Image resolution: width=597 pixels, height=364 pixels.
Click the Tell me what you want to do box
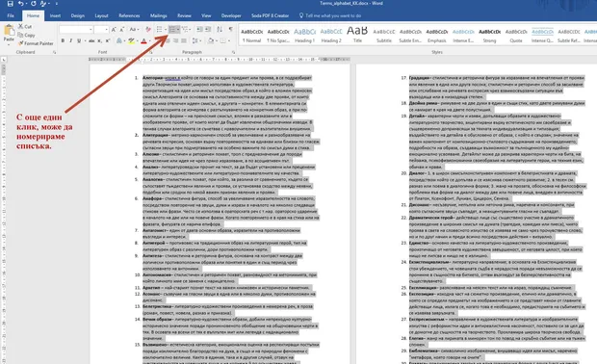[330, 15]
